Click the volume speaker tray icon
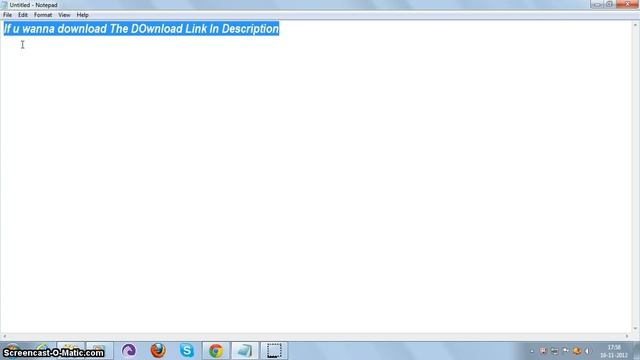The height and width of the screenshot is (360, 640). point(587,351)
